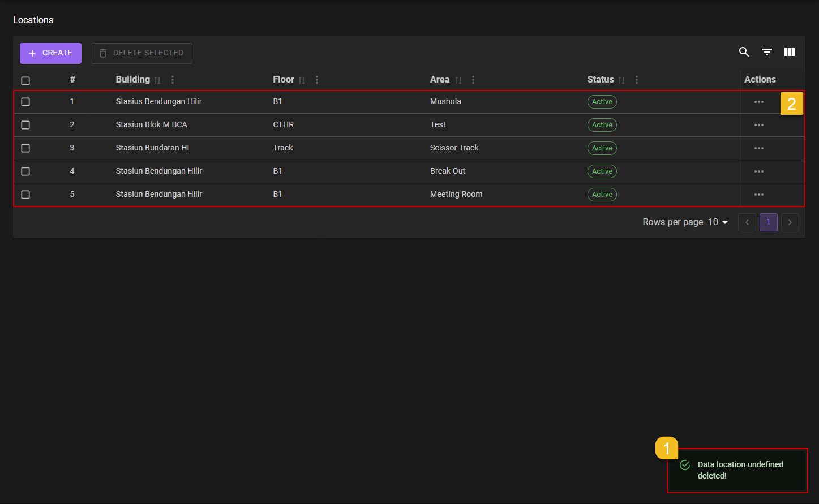This screenshot has width=819, height=504.
Task: Sort by Floor column arrows
Action: [x=302, y=80]
